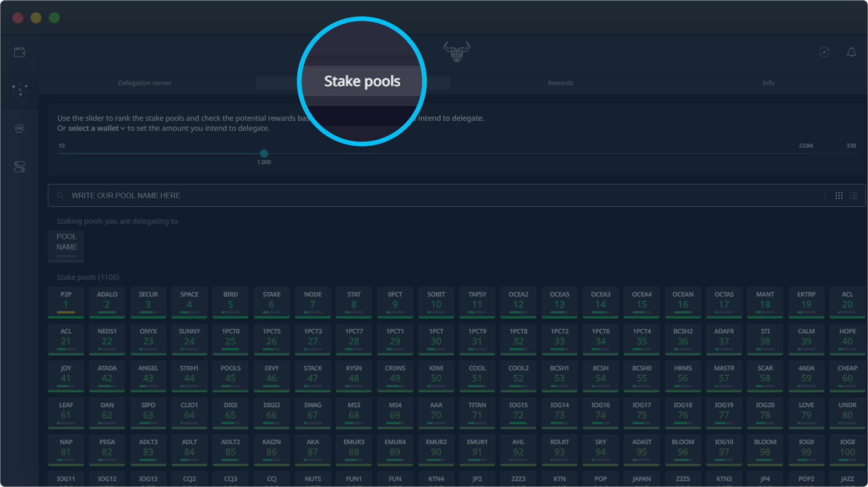This screenshot has height=487, width=868.
Task: Click into the pool name search field
Action: [x=456, y=195]
